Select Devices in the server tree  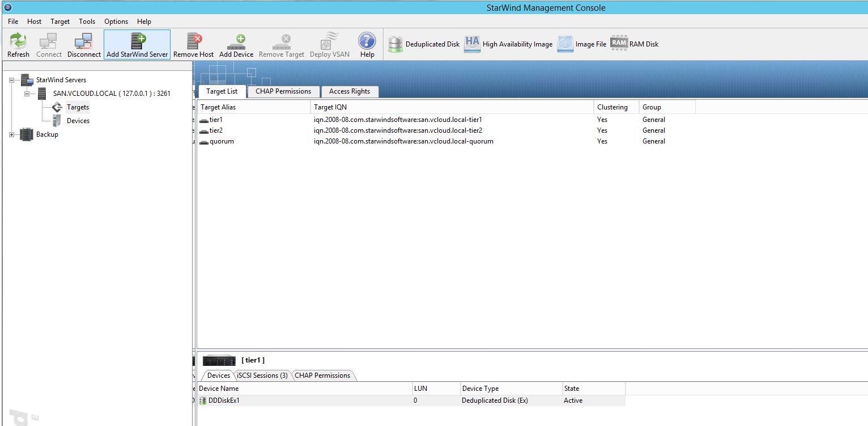pos(78,121)
